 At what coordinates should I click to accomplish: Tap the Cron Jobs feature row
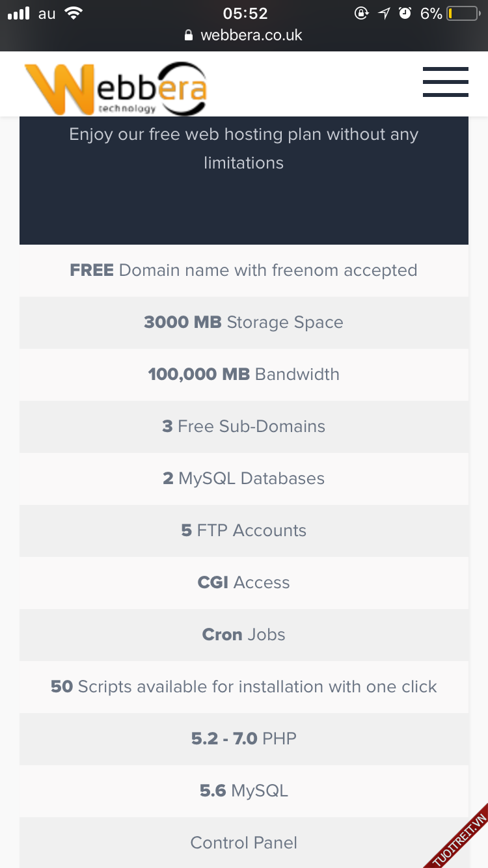pos(243,634)
